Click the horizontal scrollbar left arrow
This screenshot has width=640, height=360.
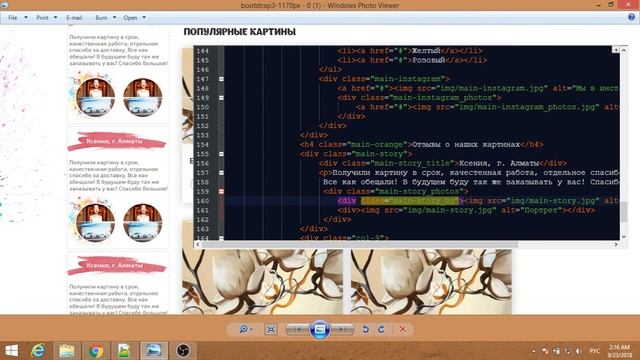198,244
